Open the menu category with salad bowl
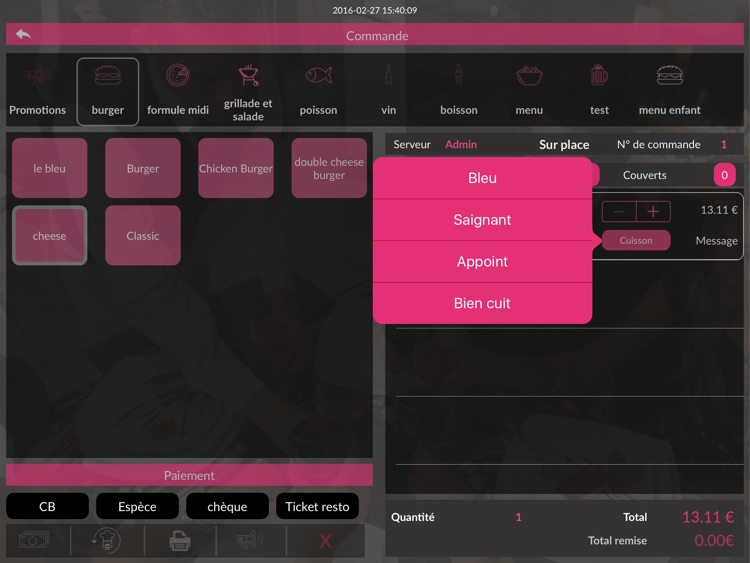Image resolution: width=750 pixels, height=563 pixels. point(529,91)
